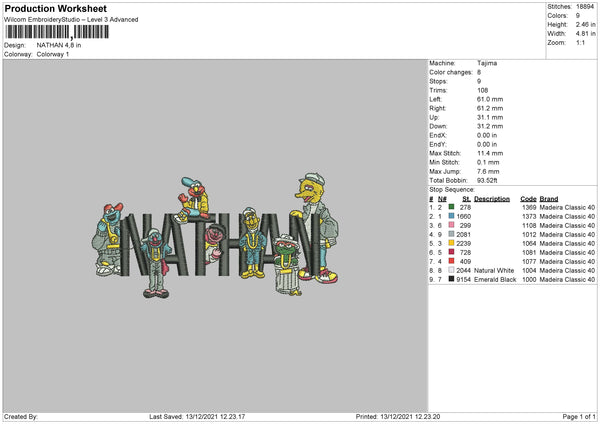Select the yellow thread swatch code 1064
Screen dimensions: 600x424
click(452, 243)
